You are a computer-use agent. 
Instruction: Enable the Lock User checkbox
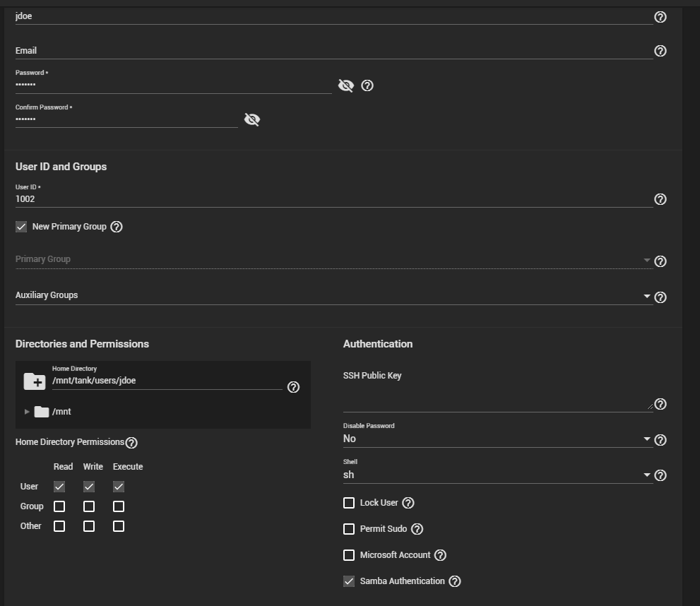click(349, 503)
